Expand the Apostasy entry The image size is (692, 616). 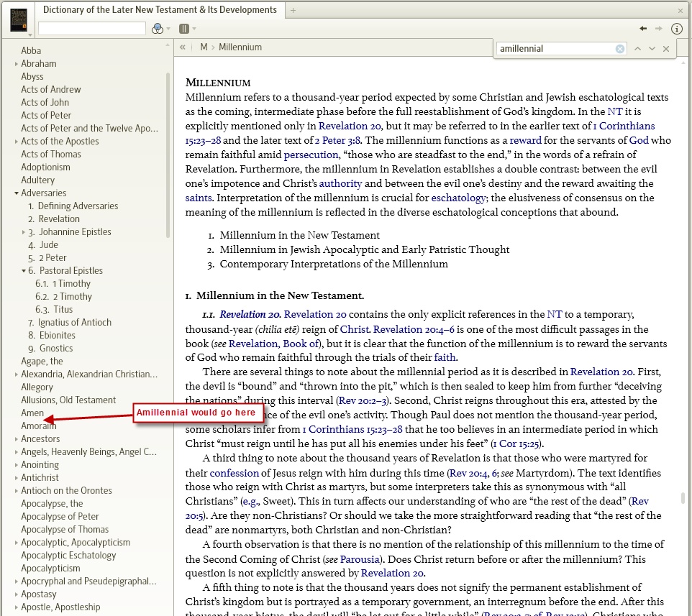click(x=17, y=594)
